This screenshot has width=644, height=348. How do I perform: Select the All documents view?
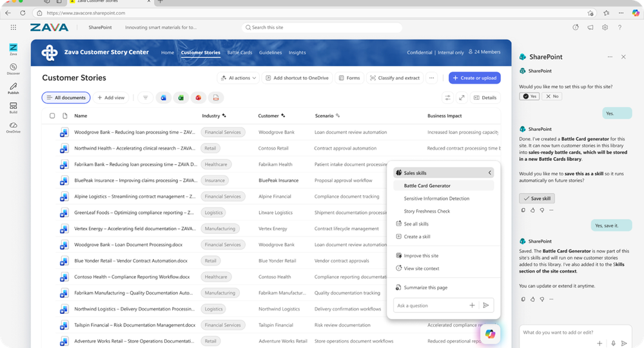[x=66, y=98]
